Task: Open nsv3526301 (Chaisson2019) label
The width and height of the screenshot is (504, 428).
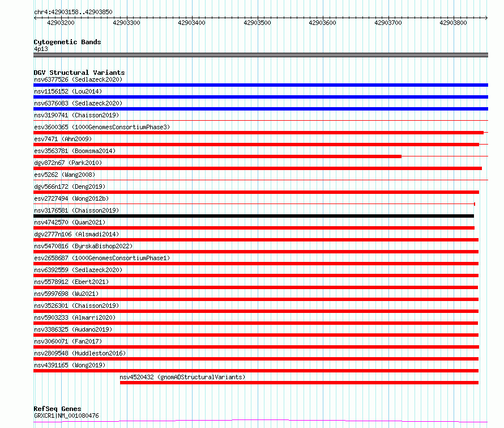Action: click(x=76, y=306)
